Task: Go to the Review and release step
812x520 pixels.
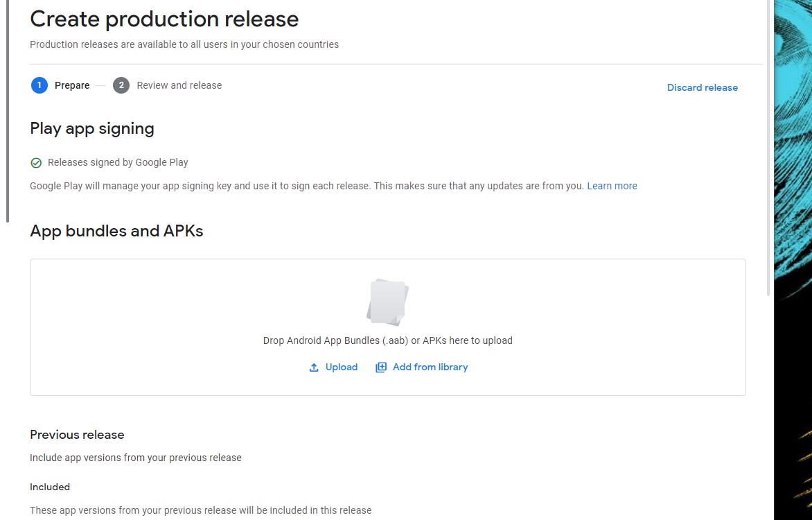Action: click(x=179, y=85)
